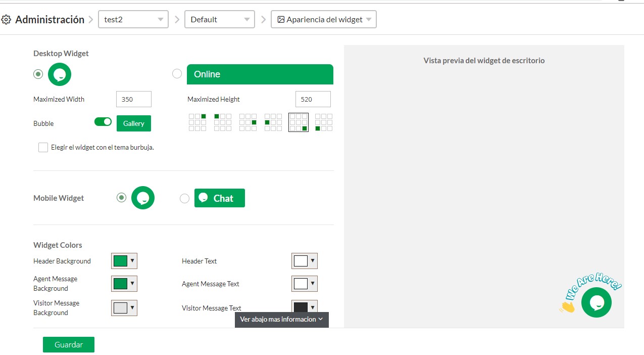
Task: Open the test2 property dropdown
Action: point(133,20)
